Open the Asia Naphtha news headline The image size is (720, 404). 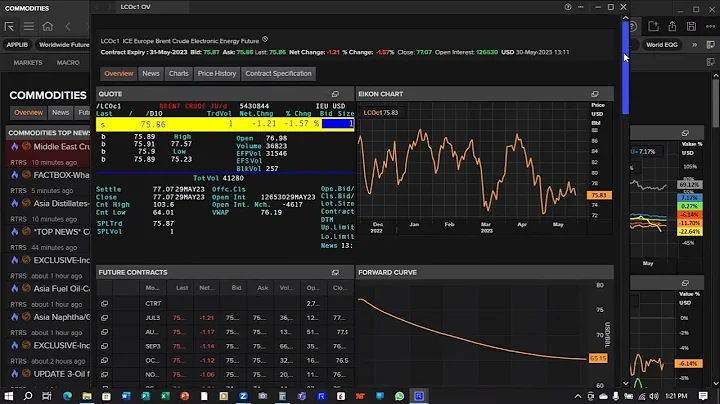62,317
